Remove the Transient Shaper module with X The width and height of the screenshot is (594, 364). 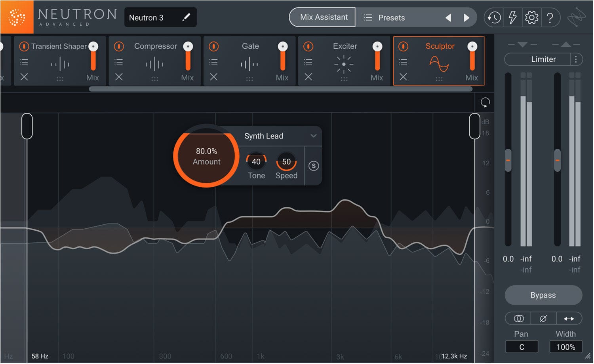tap(24, 77)
